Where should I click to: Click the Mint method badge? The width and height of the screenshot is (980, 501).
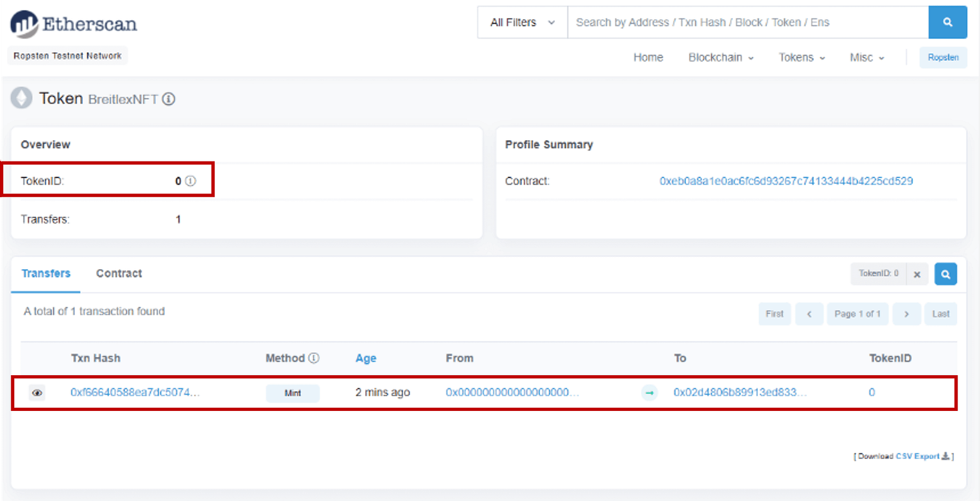pyautogui.click(x=293, y=393)
